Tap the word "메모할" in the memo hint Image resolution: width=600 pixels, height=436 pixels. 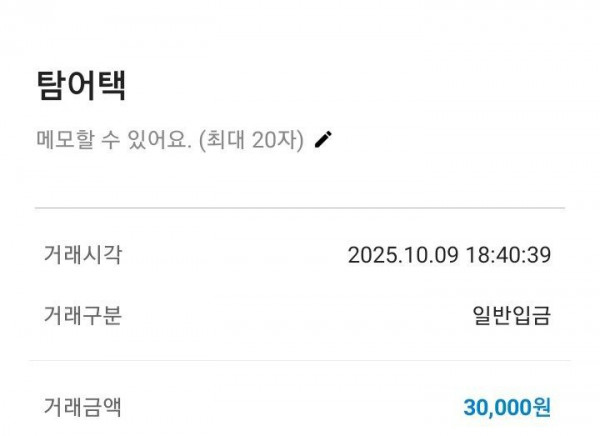pyautogui.click(x=60, y=139)
